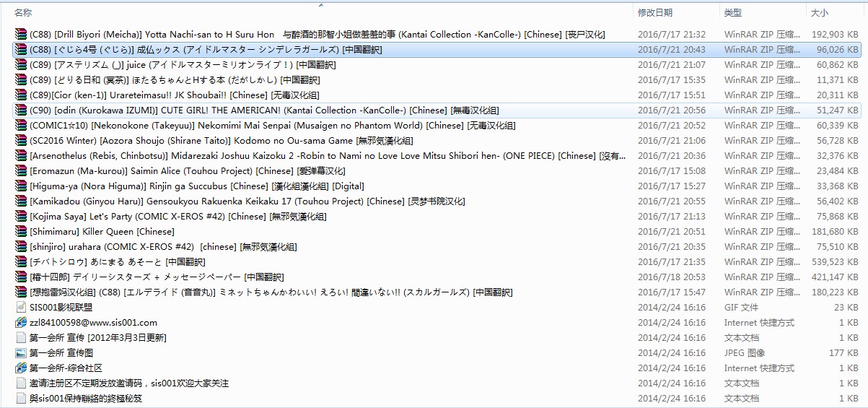868x408 pixels.
Task: Click the sort arrow above the name column
Action: click(320, 5)
